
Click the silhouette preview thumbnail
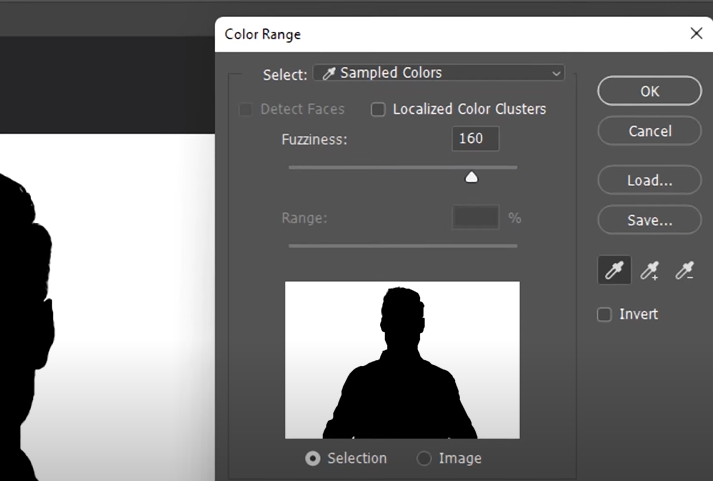[x=402, y=360]
